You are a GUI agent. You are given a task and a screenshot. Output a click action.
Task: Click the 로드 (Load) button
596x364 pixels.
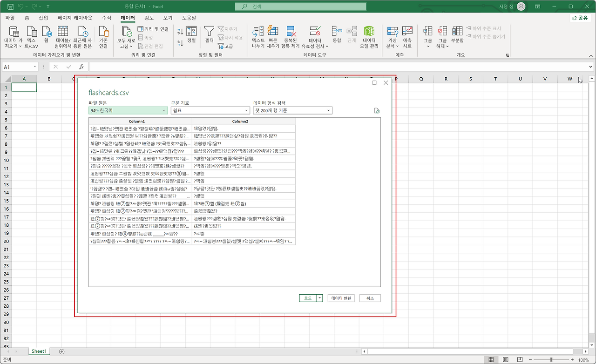(308, 298)
